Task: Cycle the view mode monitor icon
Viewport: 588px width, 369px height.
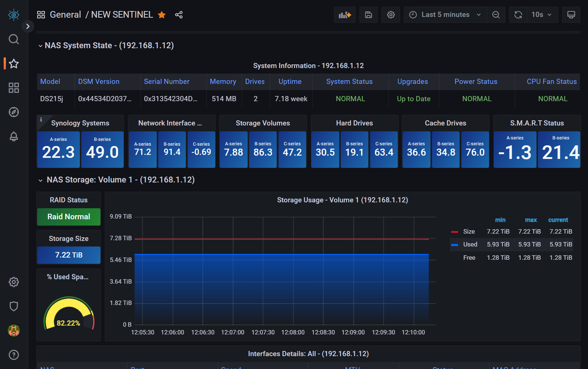Action: [x=571, y=15]
